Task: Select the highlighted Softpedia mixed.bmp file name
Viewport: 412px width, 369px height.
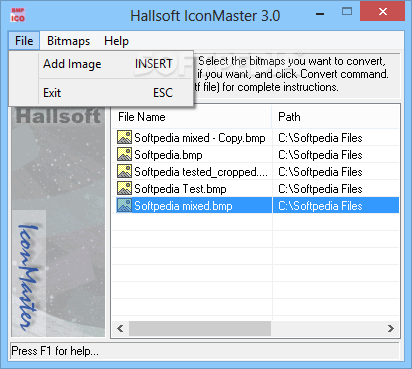Action: click(183, 206)
